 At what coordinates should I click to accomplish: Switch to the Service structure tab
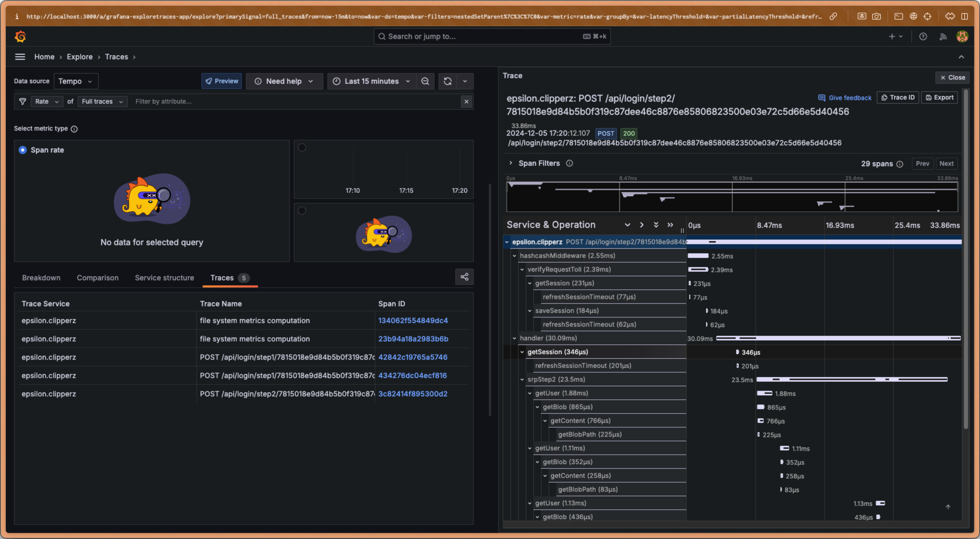[164, 278]
